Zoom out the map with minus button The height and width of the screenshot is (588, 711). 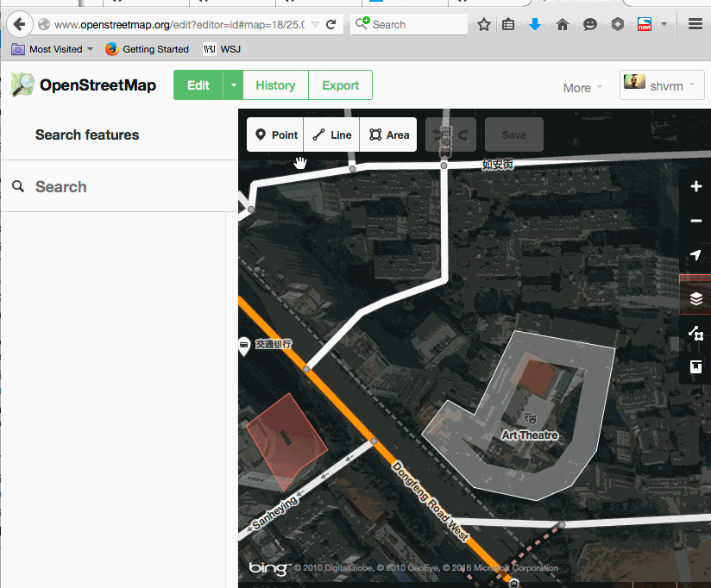696,221
